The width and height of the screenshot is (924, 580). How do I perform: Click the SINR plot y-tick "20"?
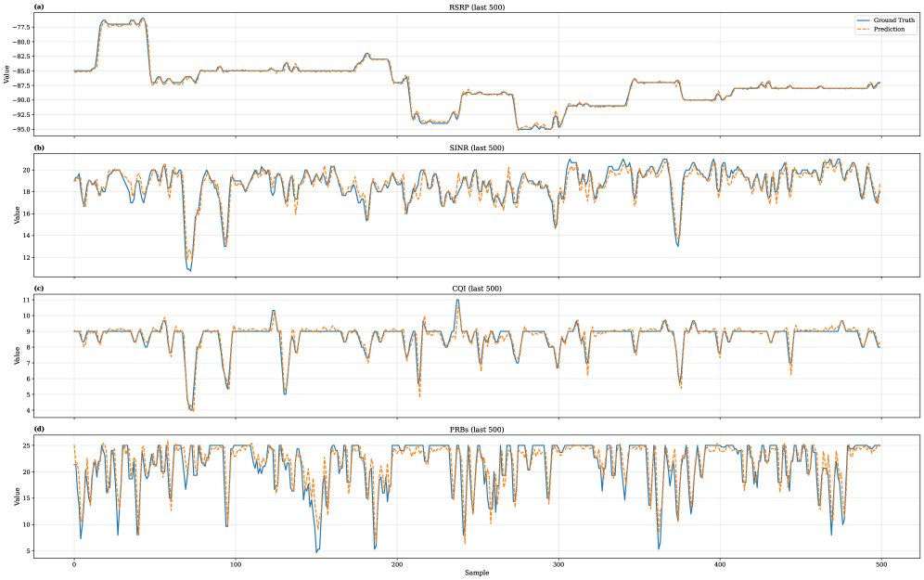[26, 171]
